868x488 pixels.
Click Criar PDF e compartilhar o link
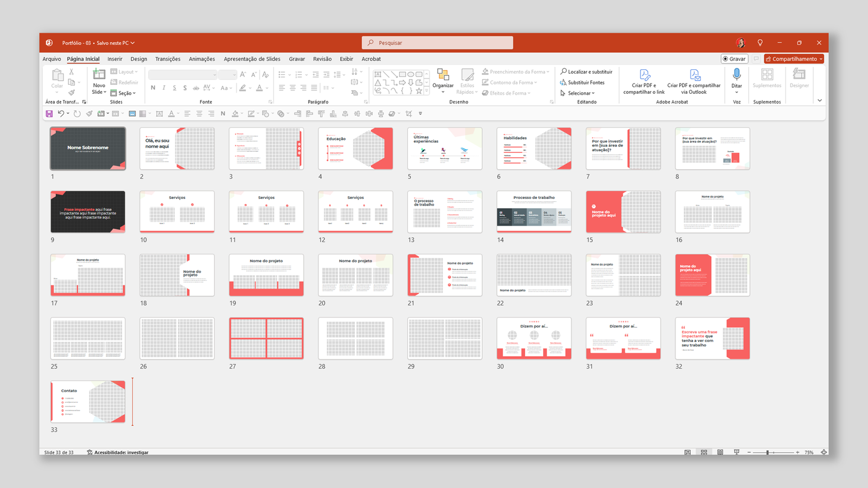644,81
